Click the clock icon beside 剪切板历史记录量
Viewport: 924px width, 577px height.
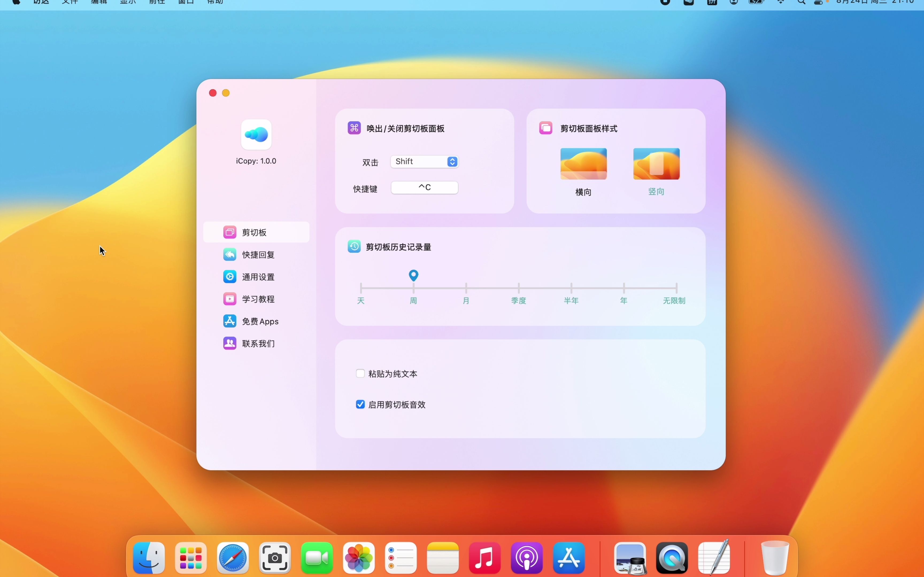coord(354,247)
